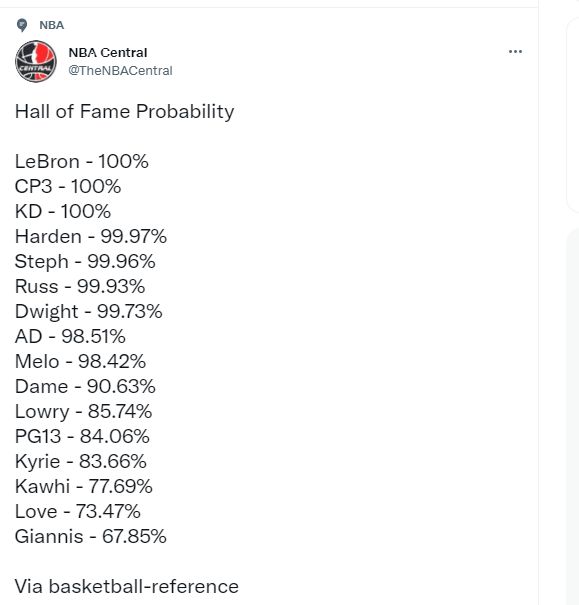Click the NBA topic pin icon
This screenshot has width=579, height=605.
(x=22, y=25)
